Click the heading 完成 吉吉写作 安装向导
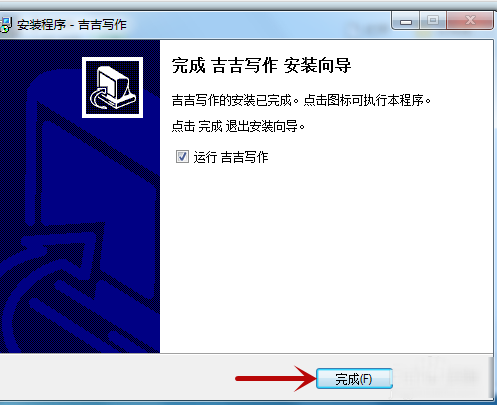 coord(261,65)
